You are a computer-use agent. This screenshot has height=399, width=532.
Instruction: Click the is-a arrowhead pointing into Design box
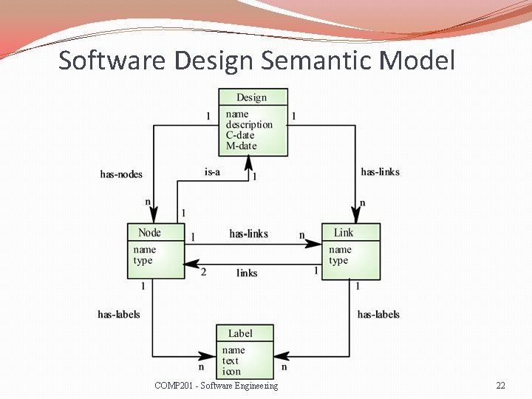249,163
